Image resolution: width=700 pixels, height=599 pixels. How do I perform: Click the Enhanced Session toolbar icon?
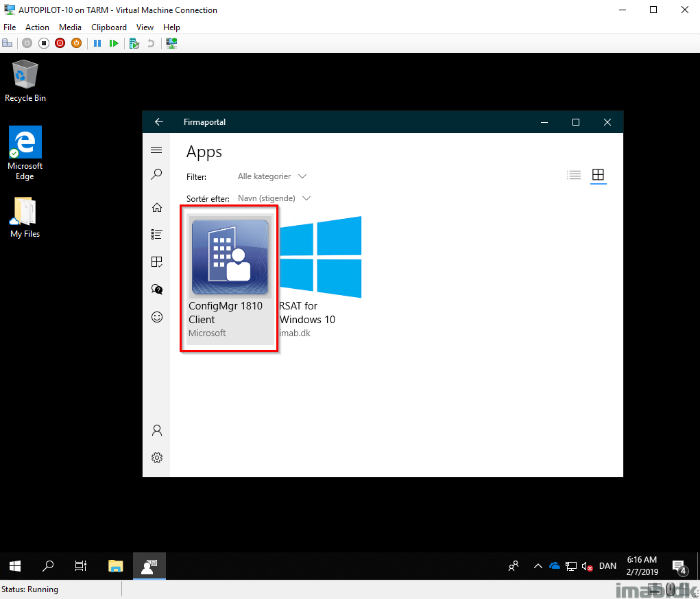tap(171, 43)
